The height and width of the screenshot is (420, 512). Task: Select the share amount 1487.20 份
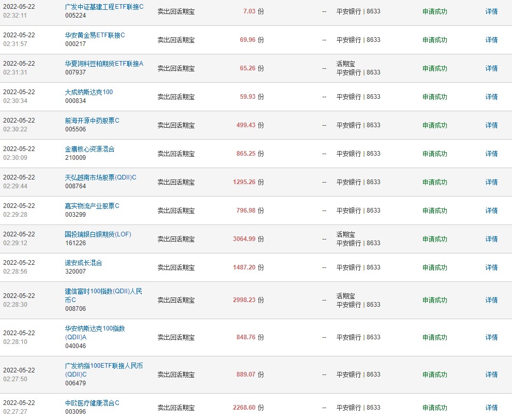click(248, 267)
